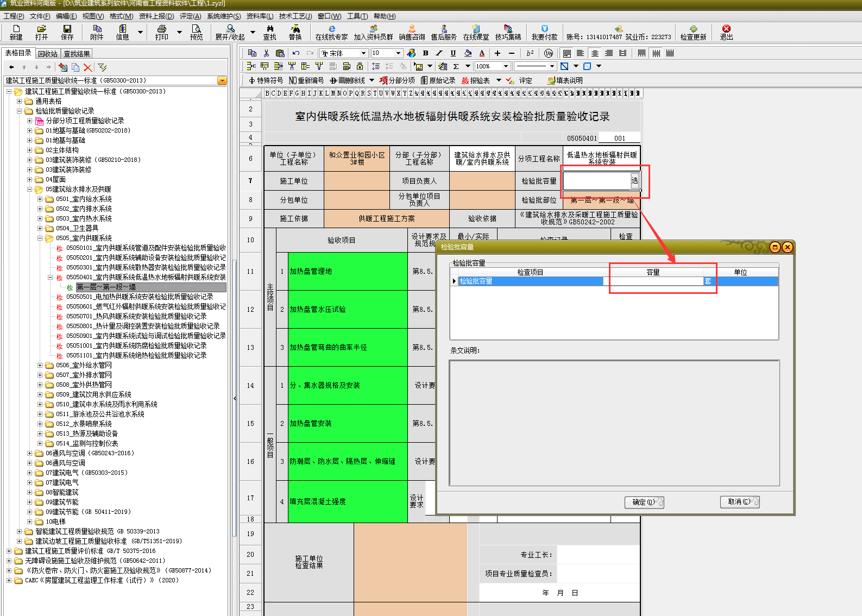Open the standard selector dropdown GB50300-2013

pyautogui.click(x=222, y=80)
